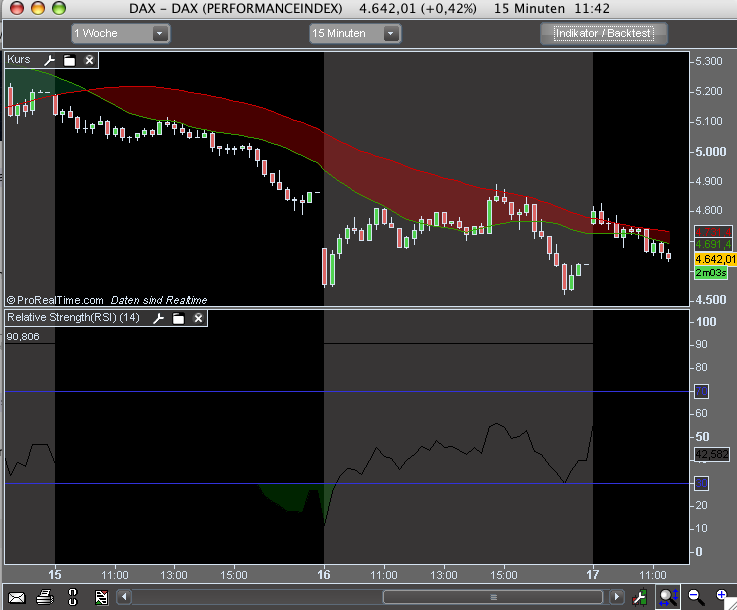Open Kurs panel settings wrench
The width and height of the screenshot is (737, 610).
pos(49,60)
